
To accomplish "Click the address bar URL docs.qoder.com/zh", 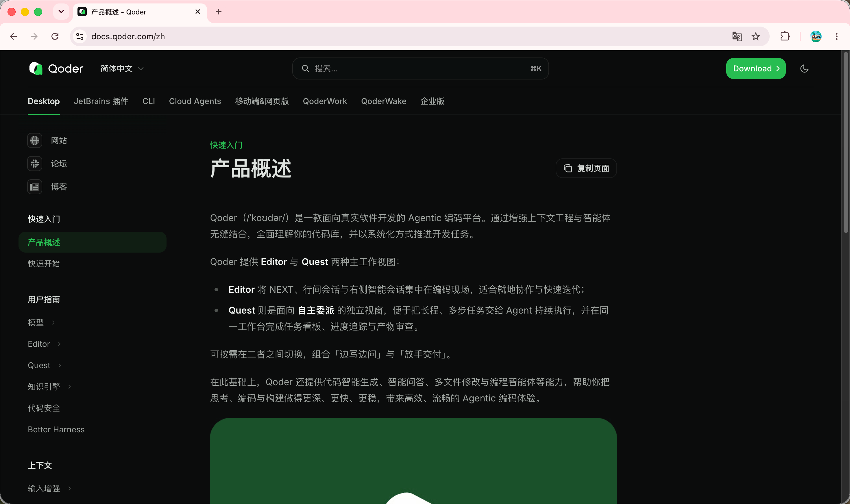I will coord(128,36).
